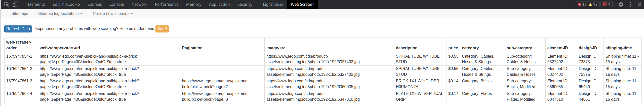Open the DevTools three-dot menu
The width and height of the screenshot is (644, 106).
click(x=630, y=4)
